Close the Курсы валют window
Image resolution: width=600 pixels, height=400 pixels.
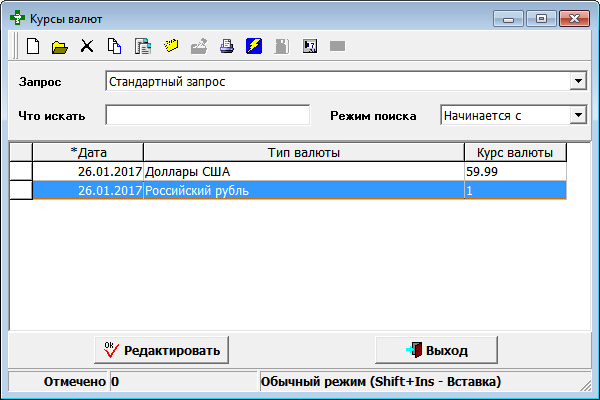point(574,19)
